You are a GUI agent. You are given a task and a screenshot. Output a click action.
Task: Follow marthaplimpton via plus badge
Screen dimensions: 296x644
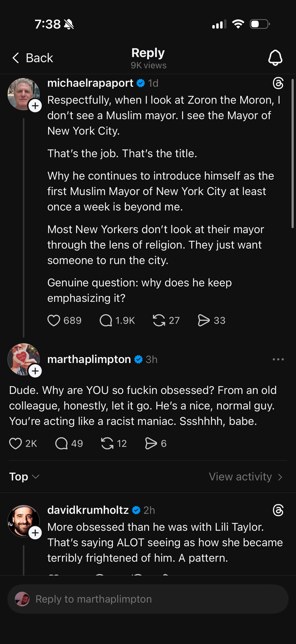[x=35, y=371]
